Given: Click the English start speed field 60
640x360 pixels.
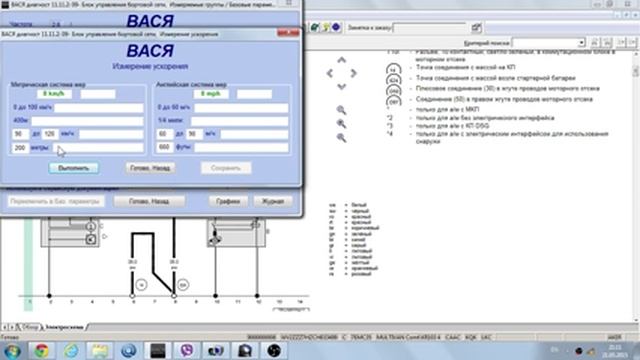Looking at the screenshot, I should coord(165,134).
